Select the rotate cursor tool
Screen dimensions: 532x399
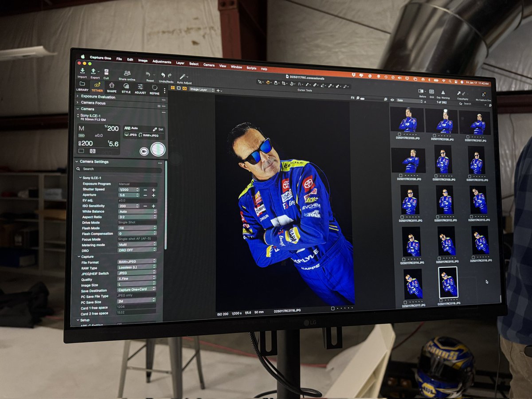(x=292, y=84)
